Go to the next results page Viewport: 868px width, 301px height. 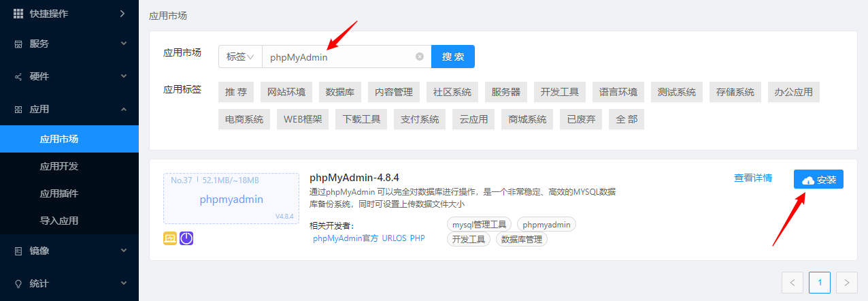point(847,282)
